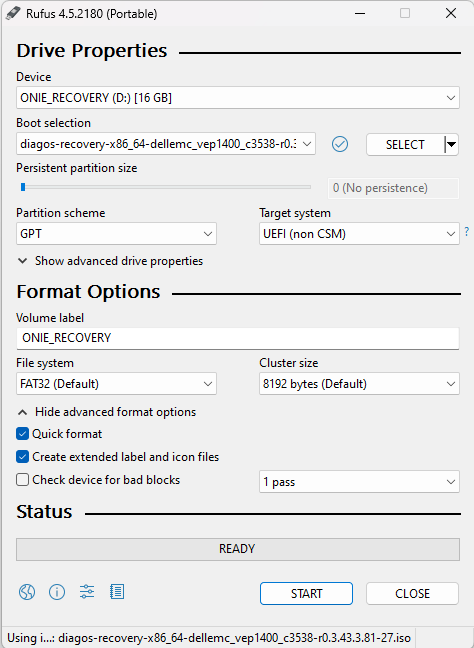Expand Show advanced drive properties

point(110,261)
